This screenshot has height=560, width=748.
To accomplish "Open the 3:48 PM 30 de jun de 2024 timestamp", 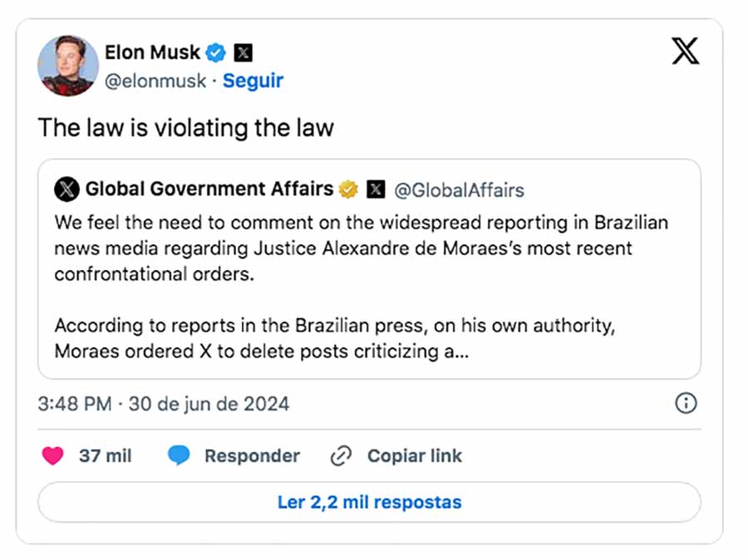I will [164, 404].
